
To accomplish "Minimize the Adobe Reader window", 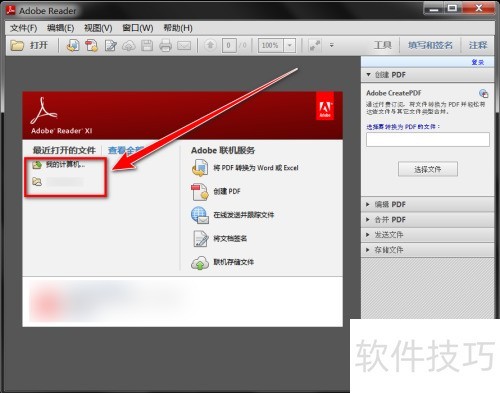I will click(x=434, y=8).
